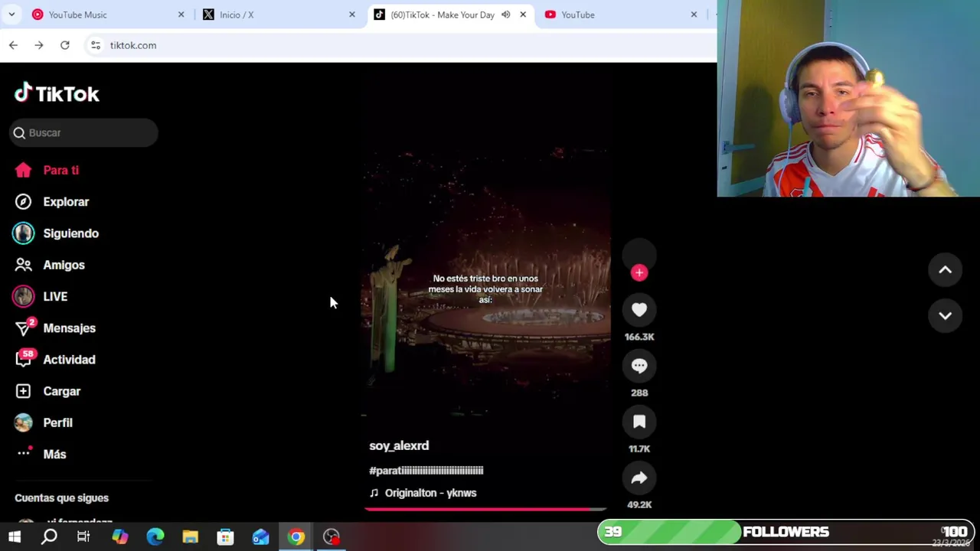Screen dimensions: 980x551
Task: Close the YouTube Music tab
Action: [181, 15]
